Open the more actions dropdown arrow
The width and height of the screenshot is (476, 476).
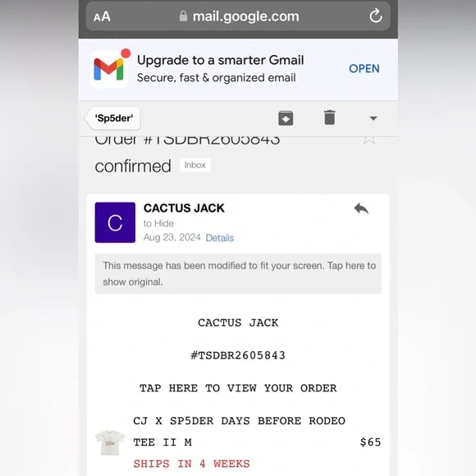point(373,118)
